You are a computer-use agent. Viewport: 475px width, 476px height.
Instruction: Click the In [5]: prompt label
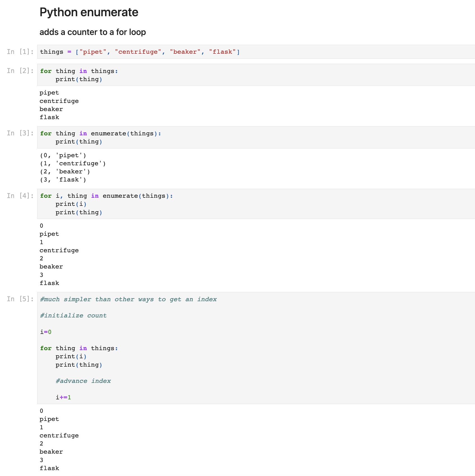(x=20, y=299)
